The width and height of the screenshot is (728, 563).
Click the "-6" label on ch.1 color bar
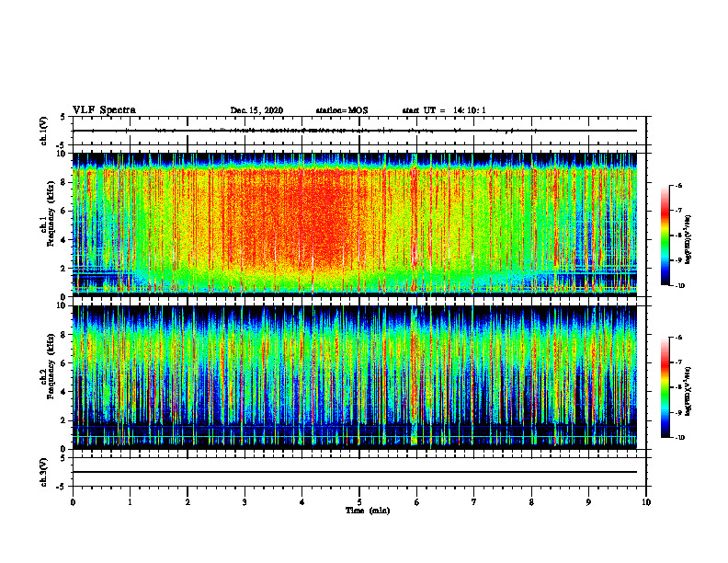678,185
